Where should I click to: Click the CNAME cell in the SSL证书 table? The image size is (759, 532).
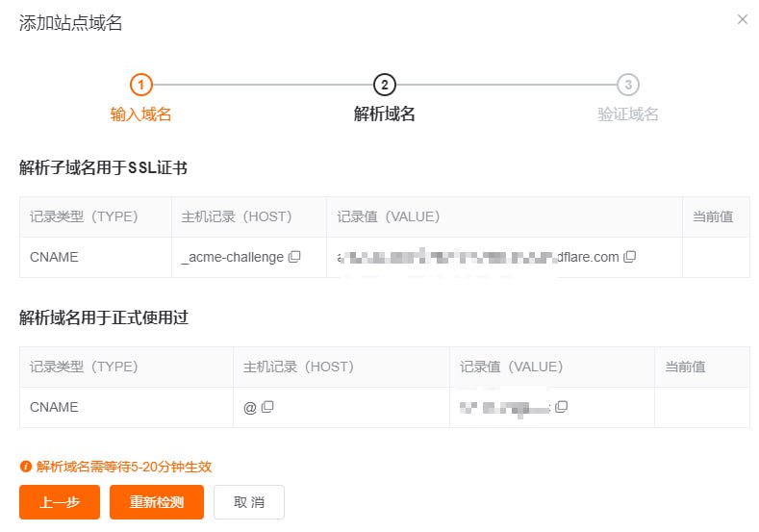pyautogui.click(x=54, y=257)
